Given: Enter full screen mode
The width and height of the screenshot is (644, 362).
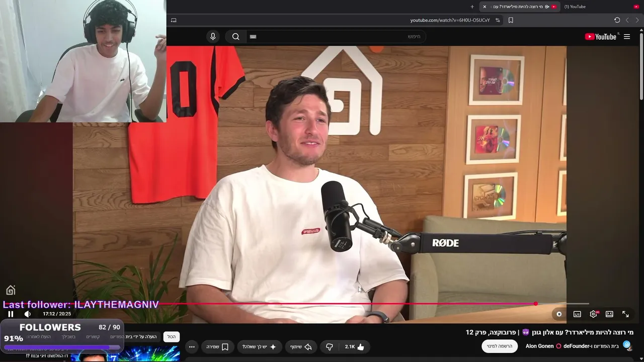Looking at the screenshot, I should [x=625, y=314].
